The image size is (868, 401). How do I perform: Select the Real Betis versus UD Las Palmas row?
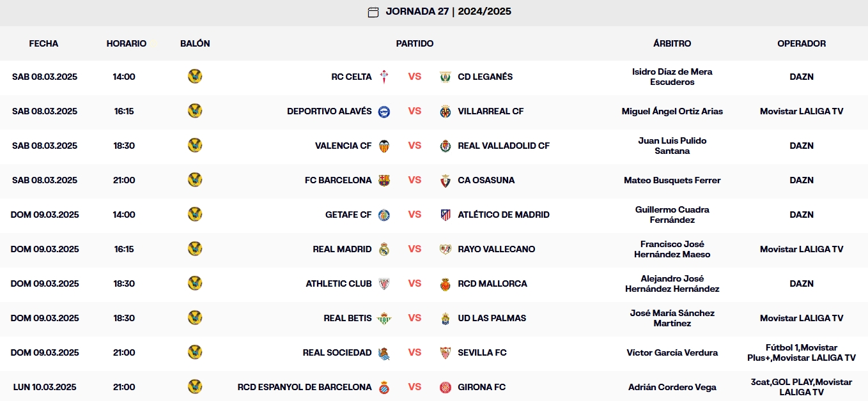(434, 318)
